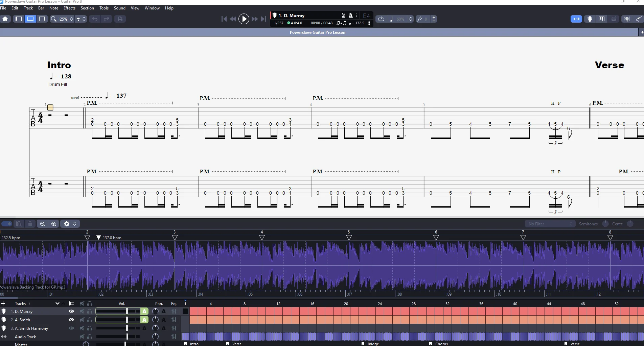
Task: Zoom in the audio waveform
Action: point(54,224)
